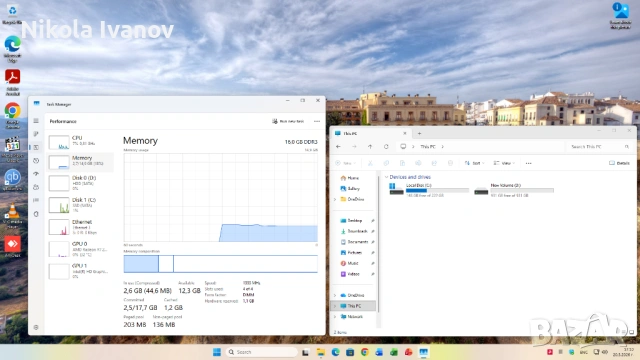Viewport: 640px width, 360px height.
Task: Open Adobe Acrobat desktop shortcut
Action: pyautogui.click(x=13, y=82)
